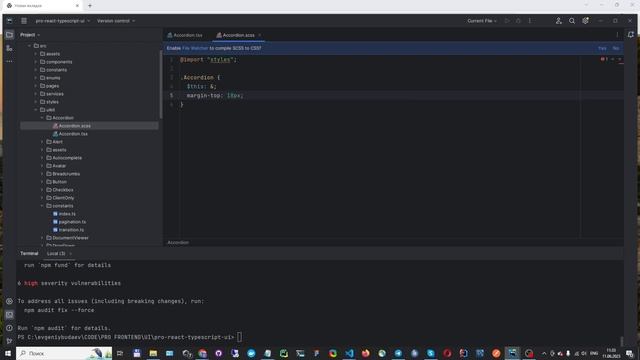
Task: Open the main hamburger menu
Action: [x=24, y=21]
